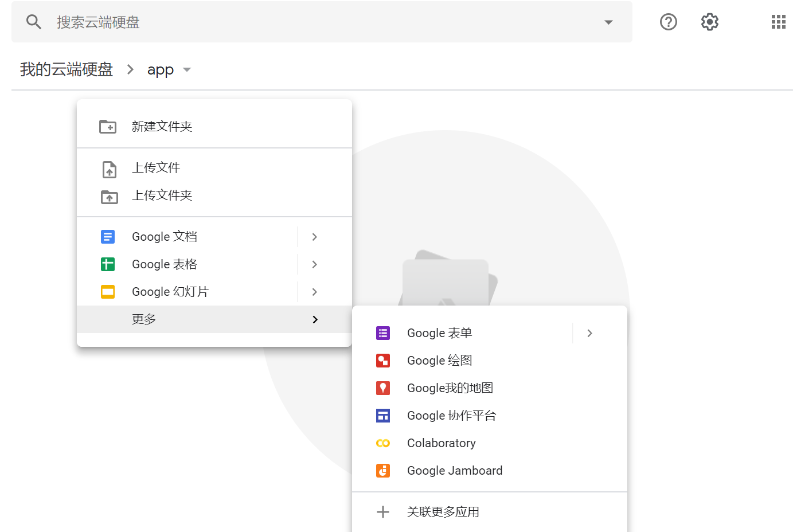Expand Google 表格 submenu arrow

314,264
